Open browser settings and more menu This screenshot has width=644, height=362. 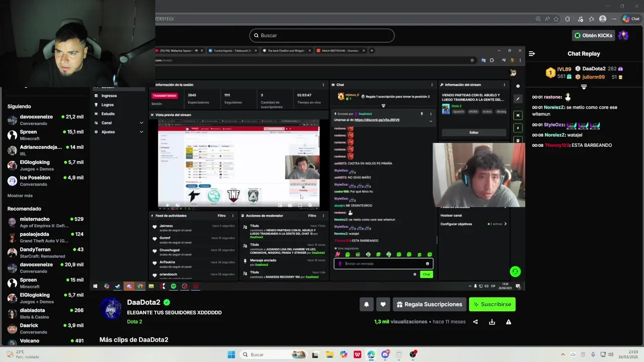coord(614,19)
